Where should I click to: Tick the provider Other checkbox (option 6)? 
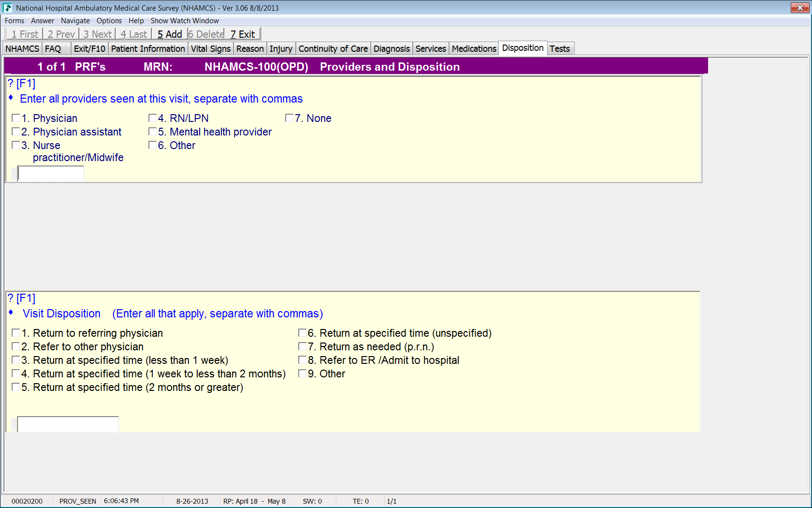153,145
